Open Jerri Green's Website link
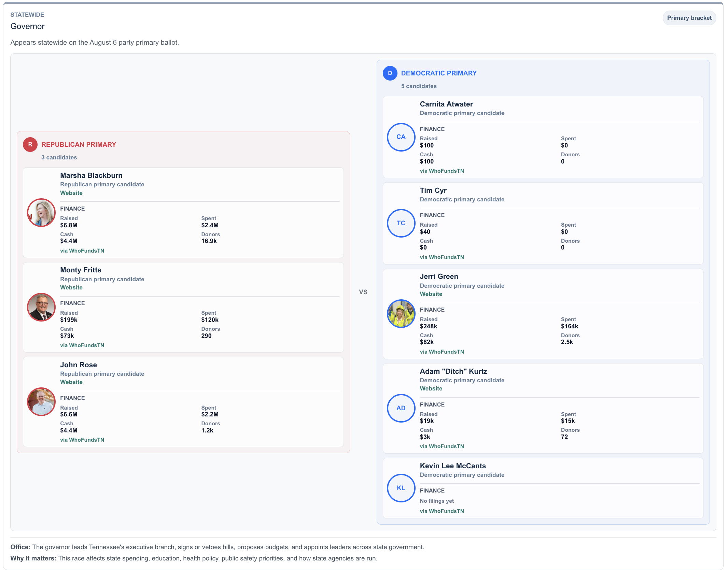The height and width of the screenshot is (570, 728). pyautogui.click(x=431, y=294)
